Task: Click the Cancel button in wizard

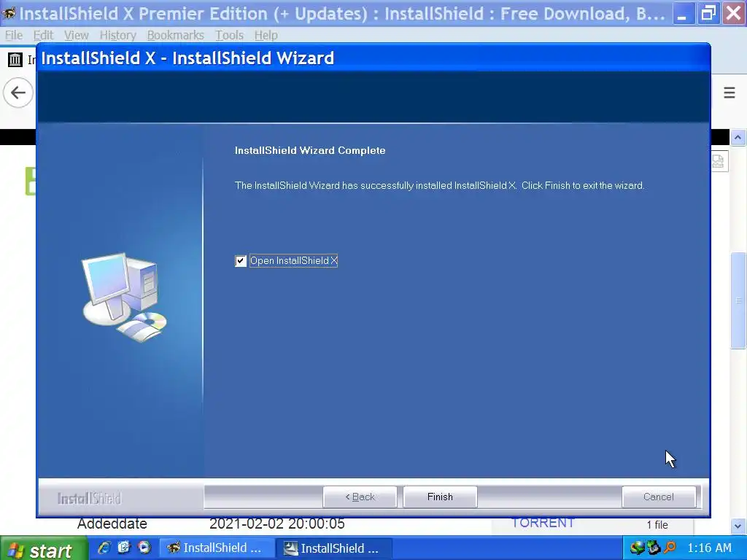Action: (659, 497)
